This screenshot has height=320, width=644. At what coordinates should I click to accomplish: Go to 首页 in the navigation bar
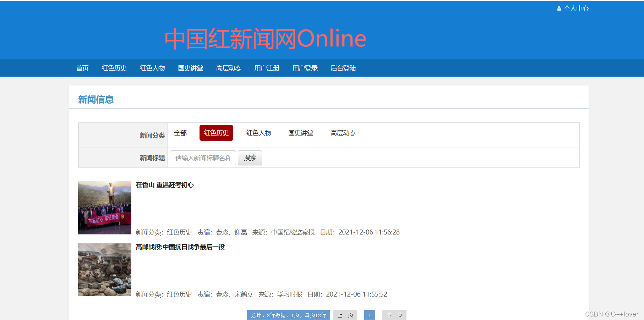pos(82,68)
